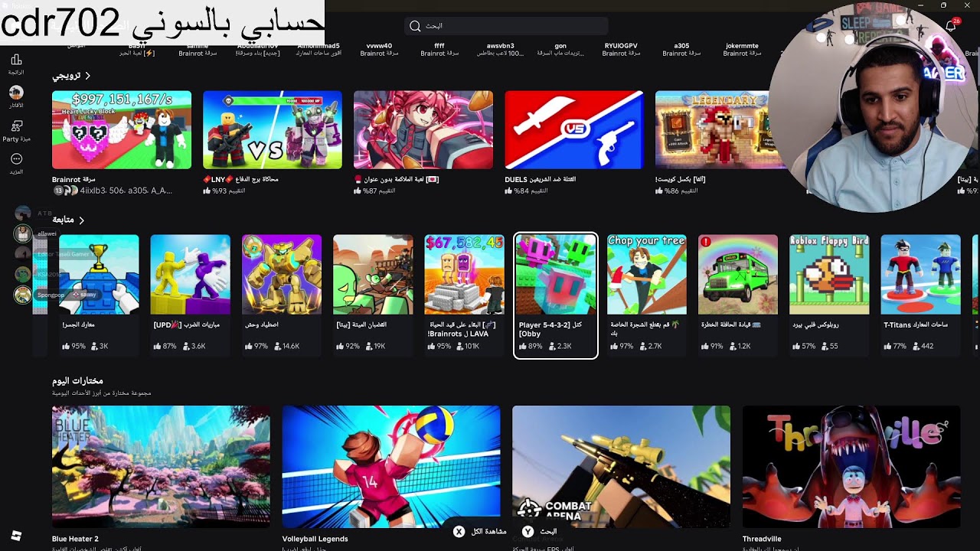Select friend entry 'jokermmte' in top row
The height and width of the screenshot is (551, 980).
click(742, 50)
